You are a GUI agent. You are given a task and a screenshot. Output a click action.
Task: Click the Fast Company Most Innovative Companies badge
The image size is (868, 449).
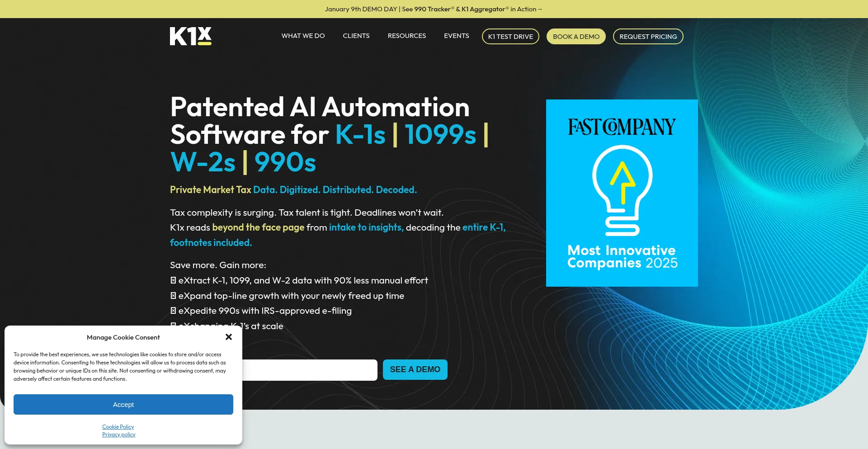(622, 193)
